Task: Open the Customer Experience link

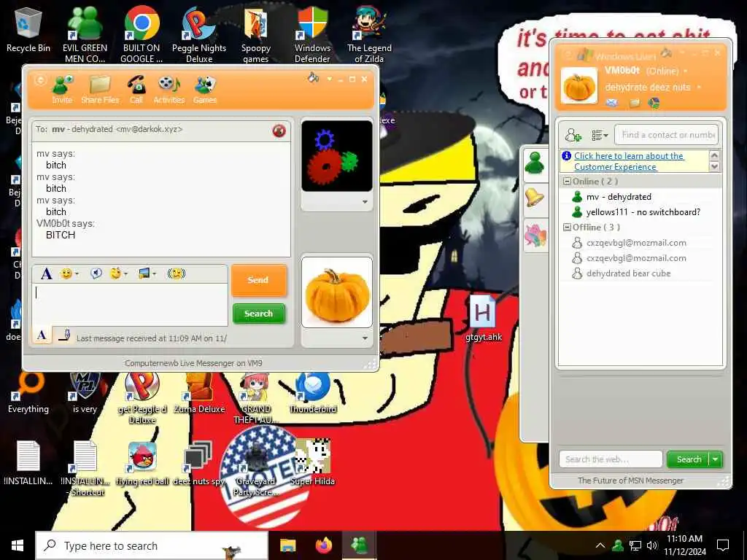Action: [x=629, y=161]
